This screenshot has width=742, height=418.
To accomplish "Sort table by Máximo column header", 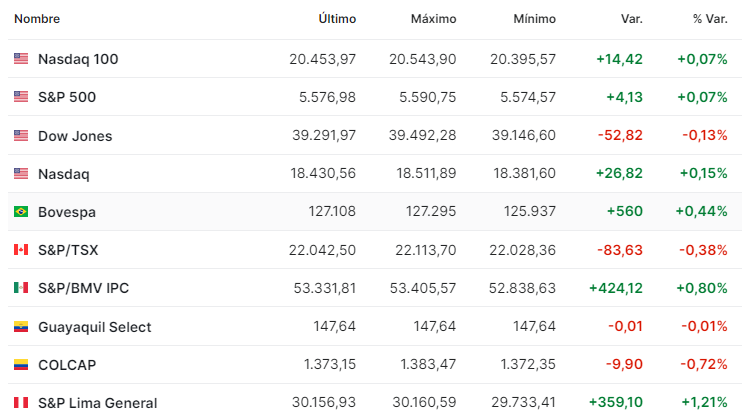I will point(433,19).
